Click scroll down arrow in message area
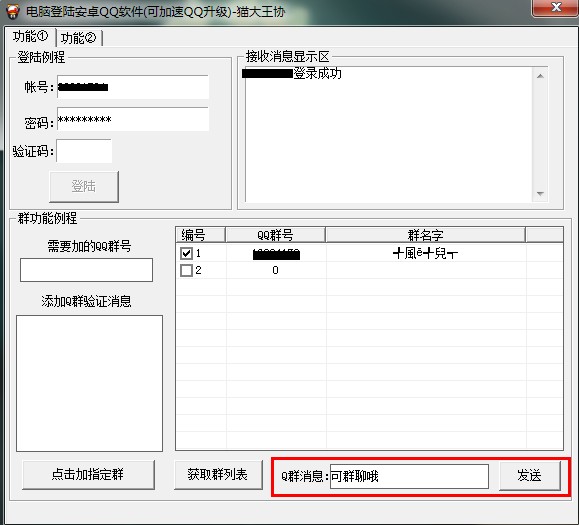 click(540, 193)
